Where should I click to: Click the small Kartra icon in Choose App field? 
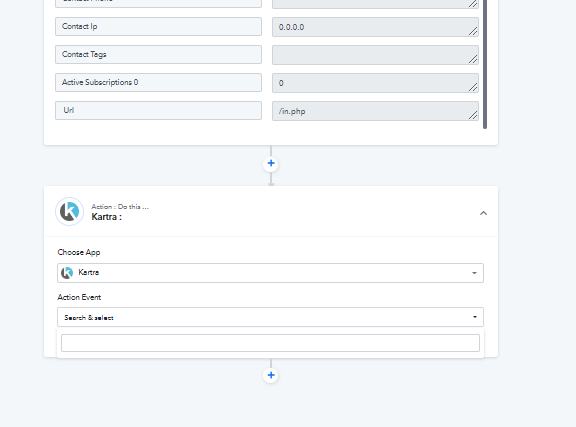click(x=67, y=273)
